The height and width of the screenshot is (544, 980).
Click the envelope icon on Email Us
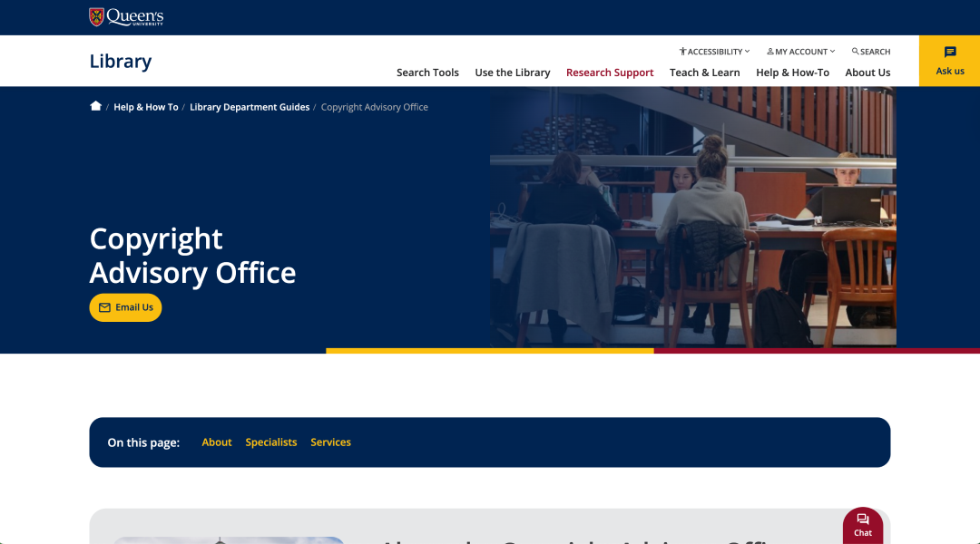point(104,307)
